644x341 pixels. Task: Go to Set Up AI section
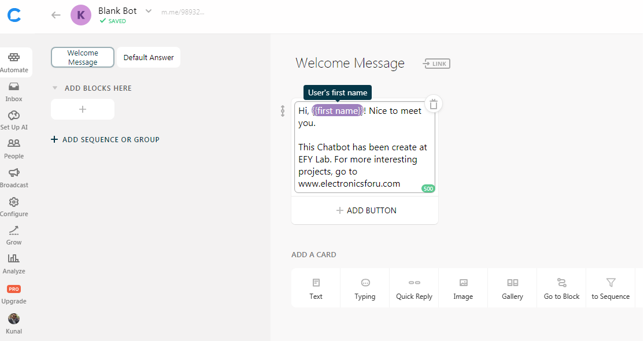[14, 120]
